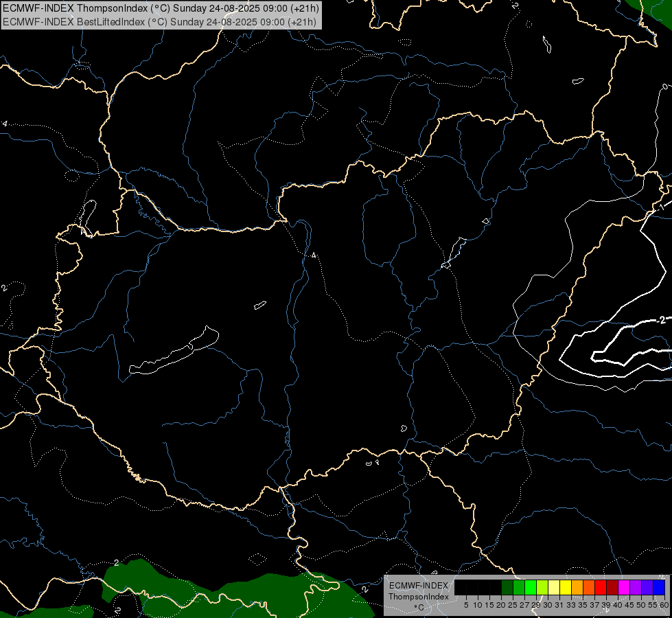Click the medium green 25–27 legend swatch
This screenshot has height=618, width=672.
(519, 587)
